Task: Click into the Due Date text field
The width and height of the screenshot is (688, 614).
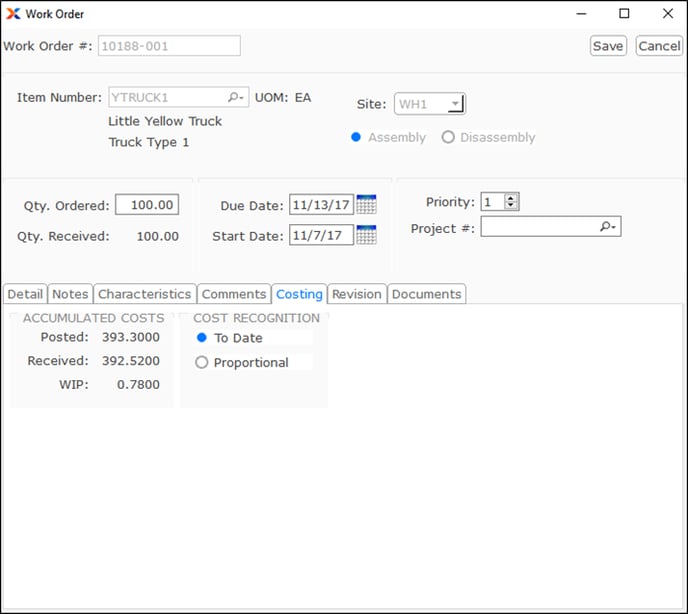Action: click(x=321, y=205)
